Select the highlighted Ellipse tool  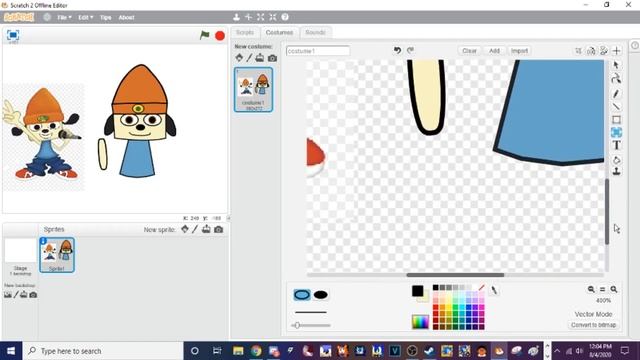pos(616,132)
